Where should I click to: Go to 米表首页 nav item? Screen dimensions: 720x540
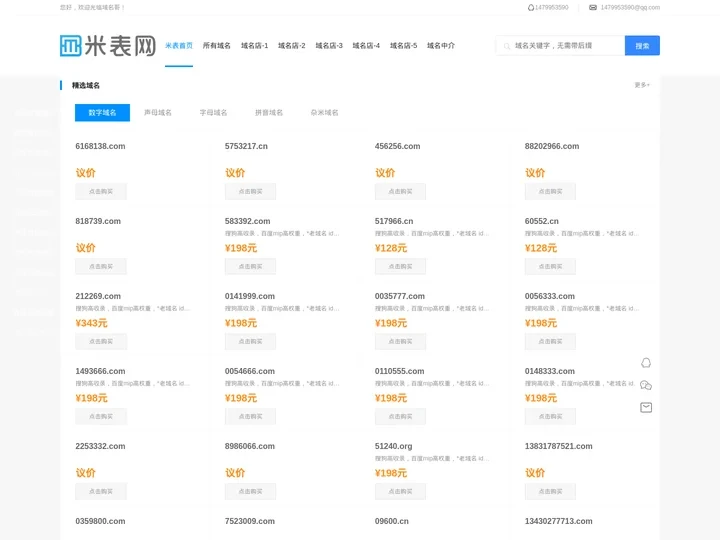[179, 45]
